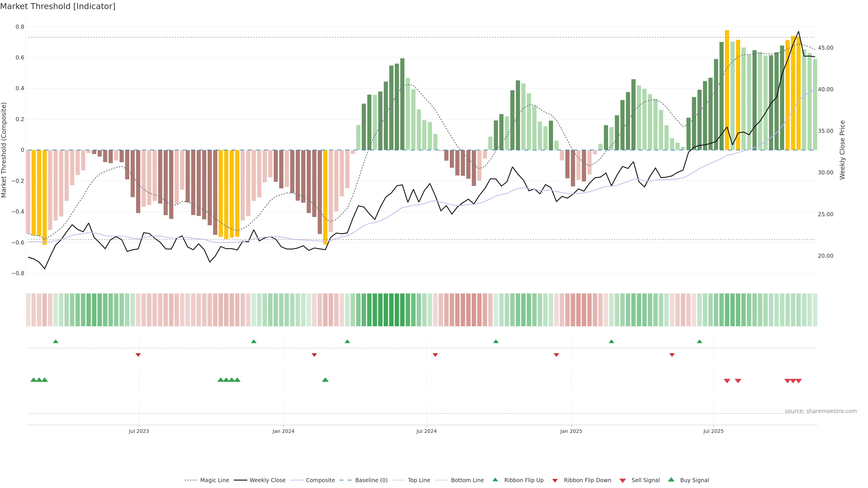The image size is (868, 488).
Task: Click the Sell Signal legend triangle icon
Action: (x=623, y=480)
